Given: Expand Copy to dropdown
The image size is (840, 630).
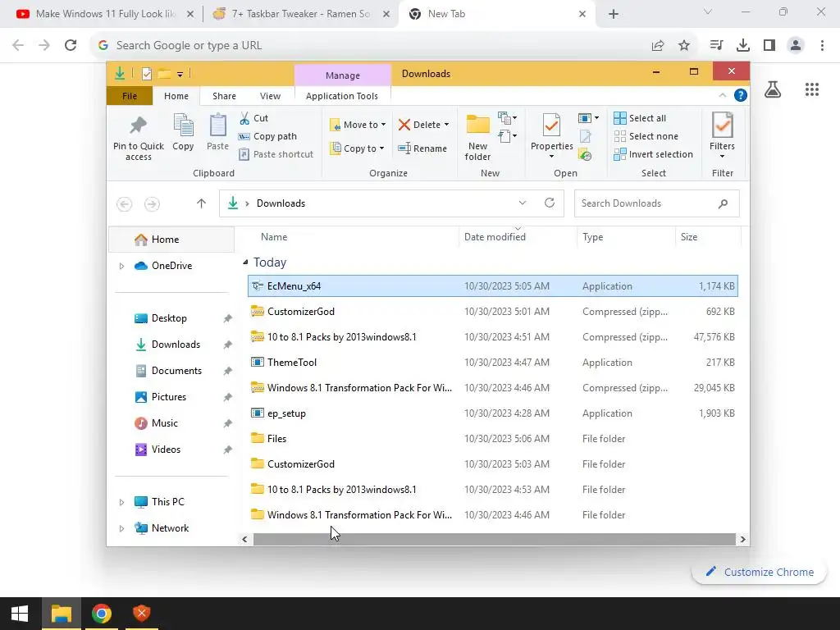Looking at the screenshot, I should point(381,148).
